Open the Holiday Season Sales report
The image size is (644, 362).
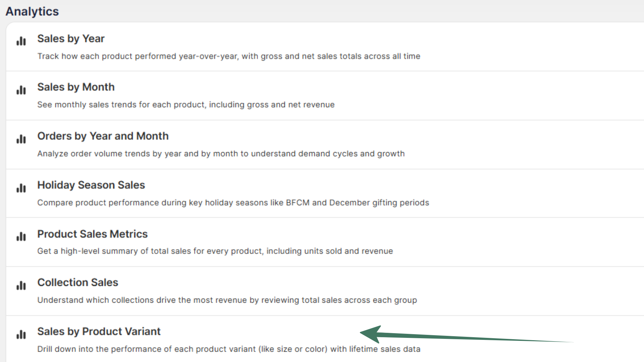[x=91, y=185]
